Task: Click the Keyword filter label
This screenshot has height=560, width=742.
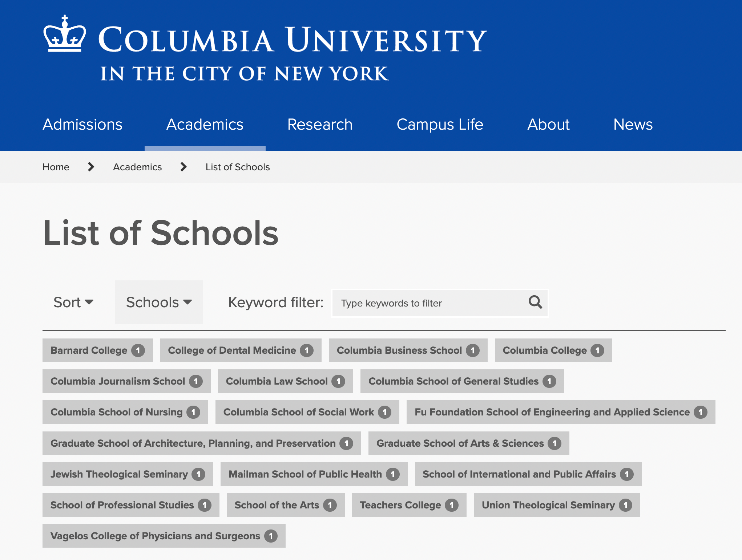Action: pos(276,303)
